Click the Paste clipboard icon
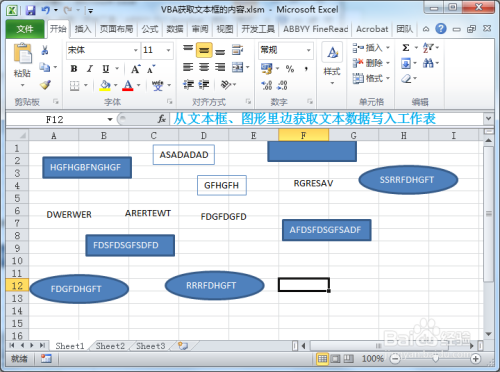Viewport: 500px width, 372px height. 22,53
